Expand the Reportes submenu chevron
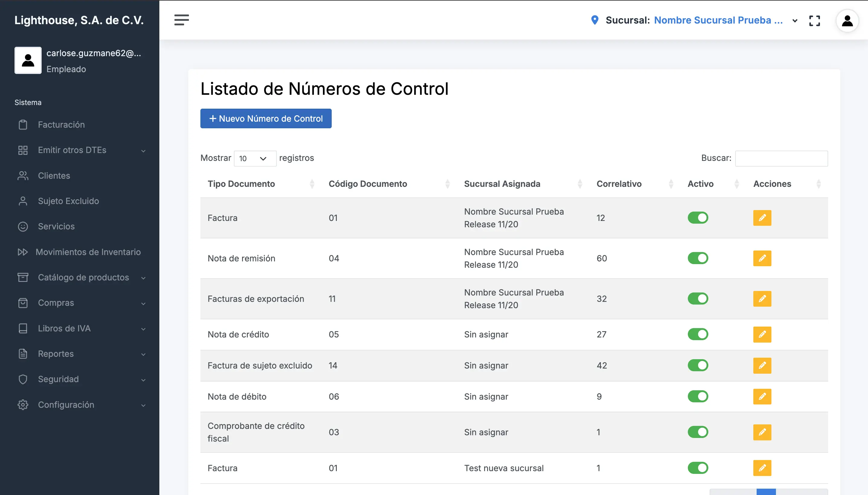Screen dimensions: 868x495 pos(143,354)
